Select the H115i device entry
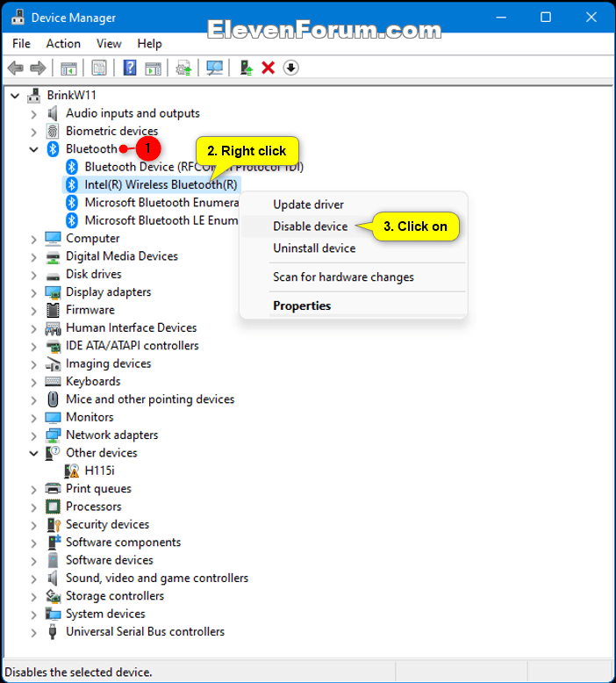Image resolution: width=616 pixels, height=683 pixels. (99, 471)
